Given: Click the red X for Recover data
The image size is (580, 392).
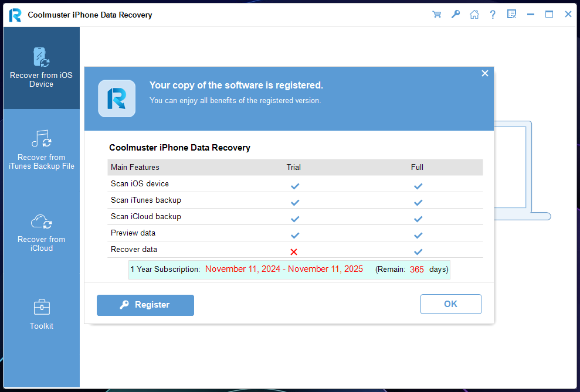Looking at the screenshot, I should [294, 252].
